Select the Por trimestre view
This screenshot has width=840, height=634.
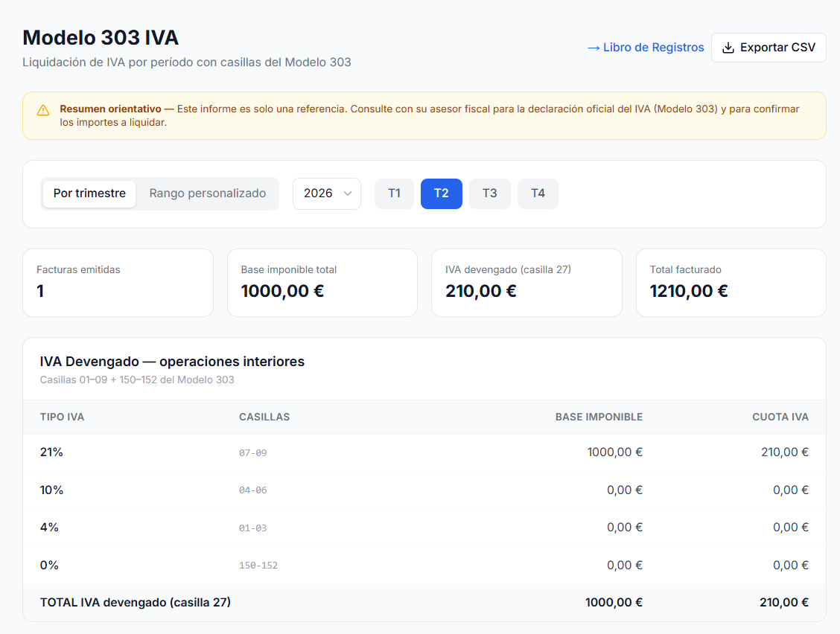pyautogui.click(x=89, y=193)
